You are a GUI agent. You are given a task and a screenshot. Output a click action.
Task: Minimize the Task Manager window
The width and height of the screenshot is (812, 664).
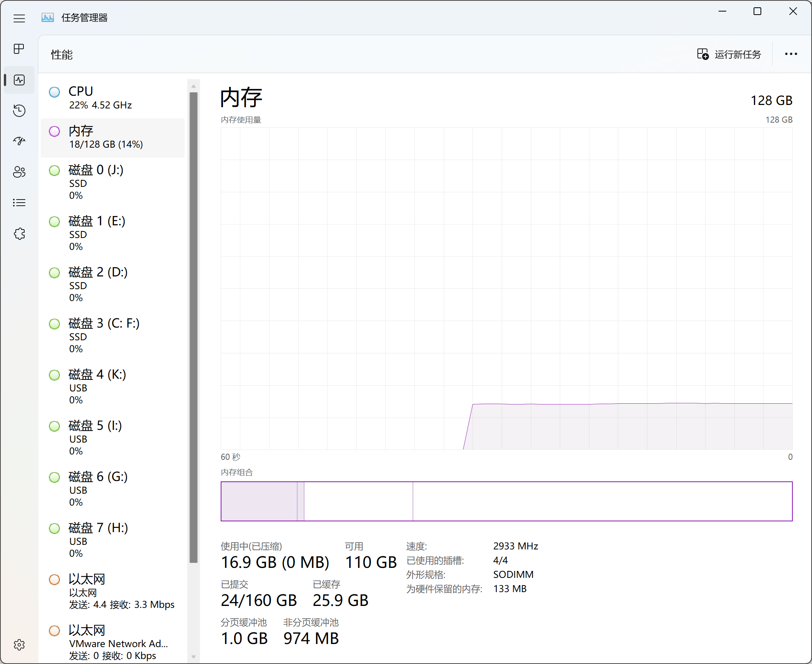[722, 12]
